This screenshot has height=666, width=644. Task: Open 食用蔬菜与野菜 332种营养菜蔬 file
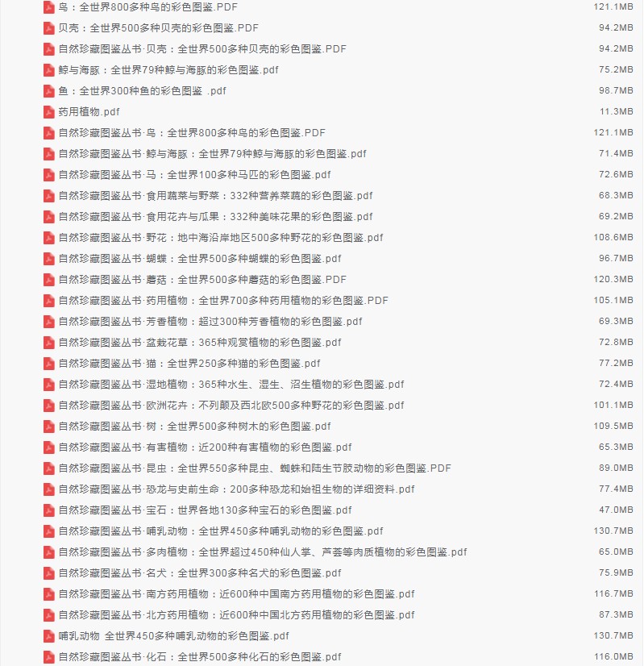pos(216,196)
